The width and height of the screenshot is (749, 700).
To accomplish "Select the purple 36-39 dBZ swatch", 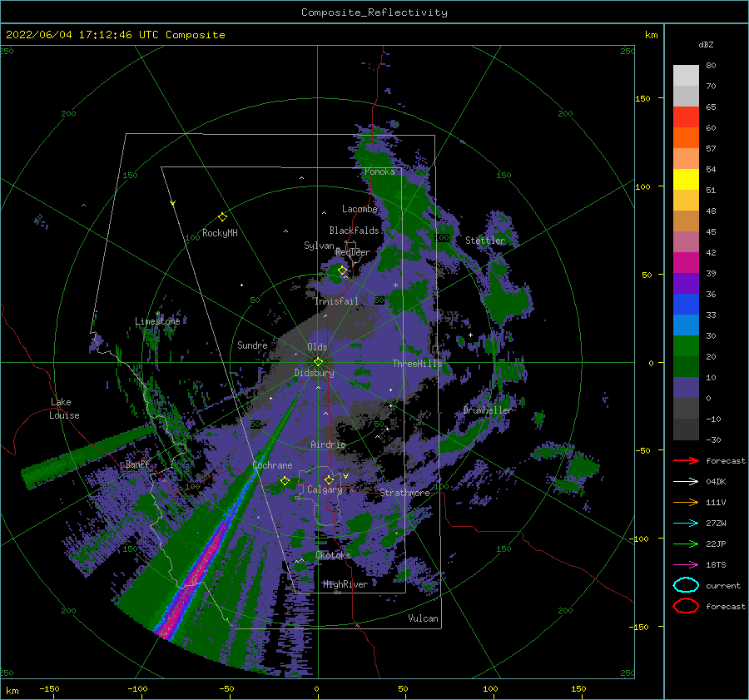I will (686, 283).
